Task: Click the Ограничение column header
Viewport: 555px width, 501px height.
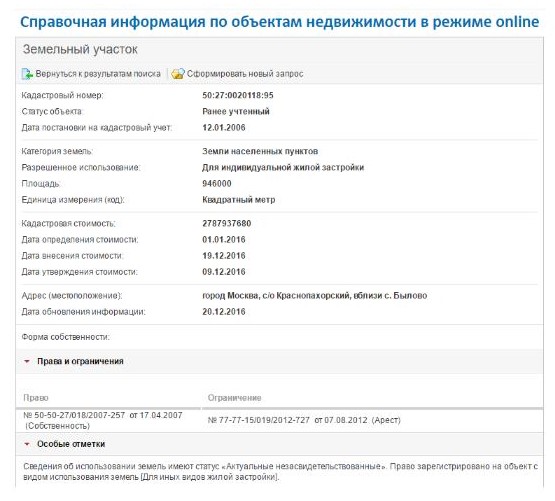Action: 234,398
